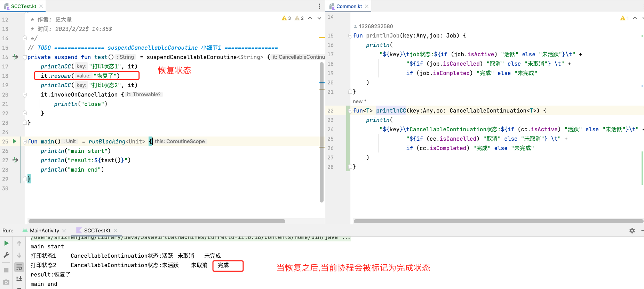Click fold end marker at line 29

pos(25,179)
